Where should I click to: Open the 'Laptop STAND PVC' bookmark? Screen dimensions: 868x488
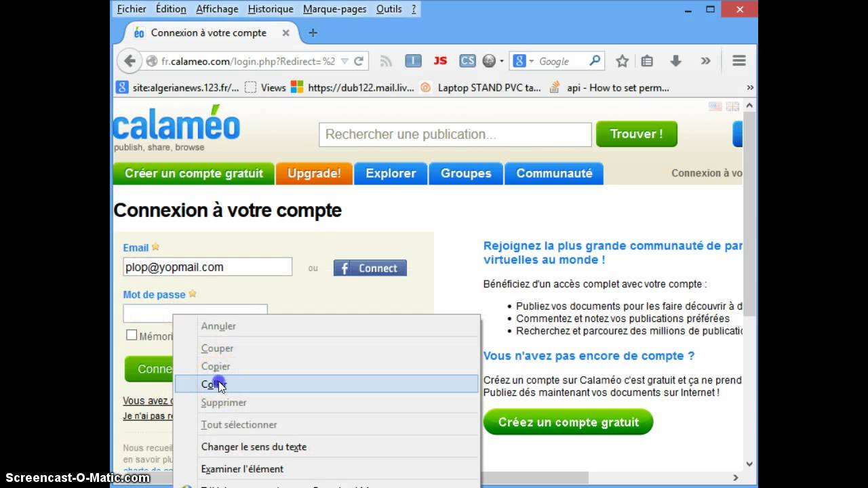tap(480, 87)
